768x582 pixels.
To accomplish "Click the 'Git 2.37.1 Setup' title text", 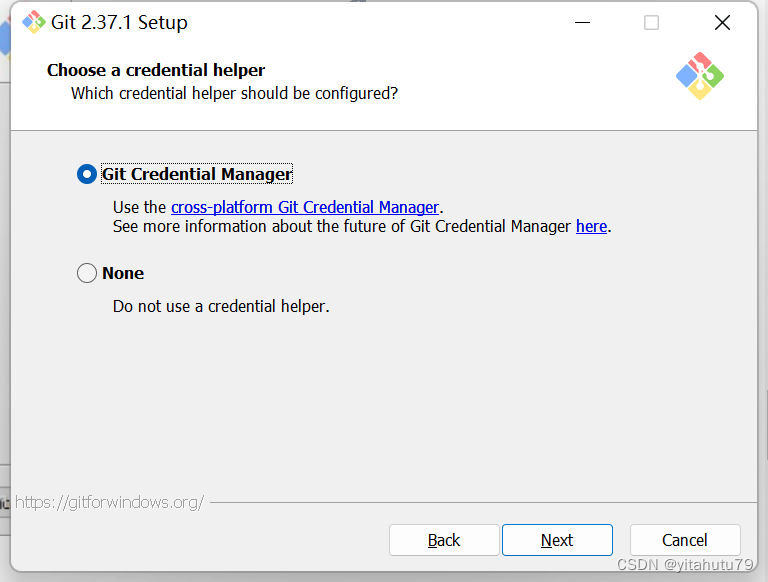I will (120, 22).
